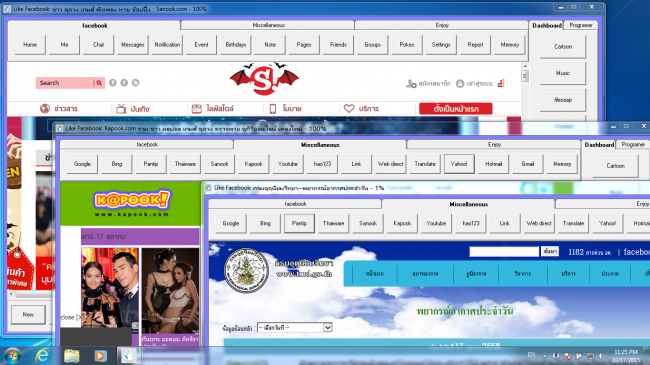
Task: Click Pantip button in weather window
Action: [x=299, y=223]
